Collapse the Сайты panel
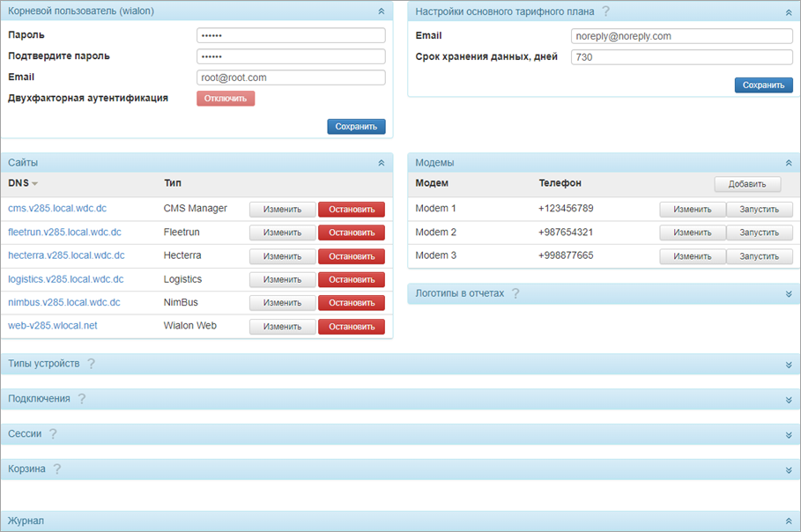This screenshot has height=532, width=801. (381, 163)
